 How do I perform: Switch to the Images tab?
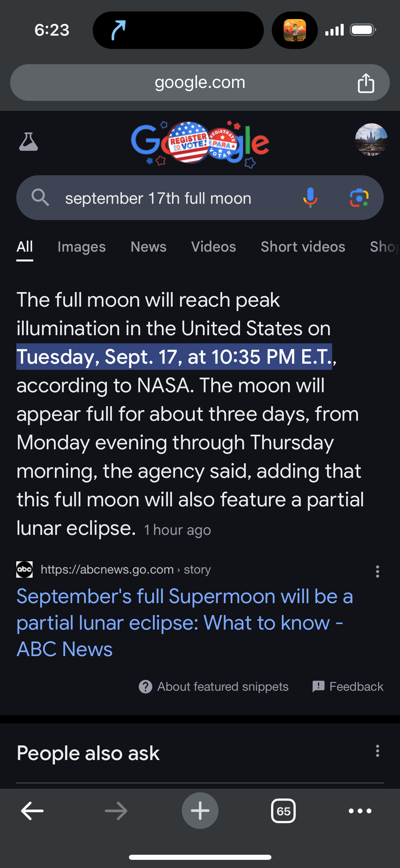click(81, 247)
